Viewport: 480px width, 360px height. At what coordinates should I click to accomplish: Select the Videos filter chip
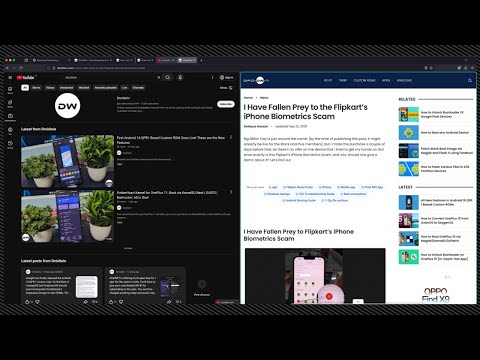[50, 88]
